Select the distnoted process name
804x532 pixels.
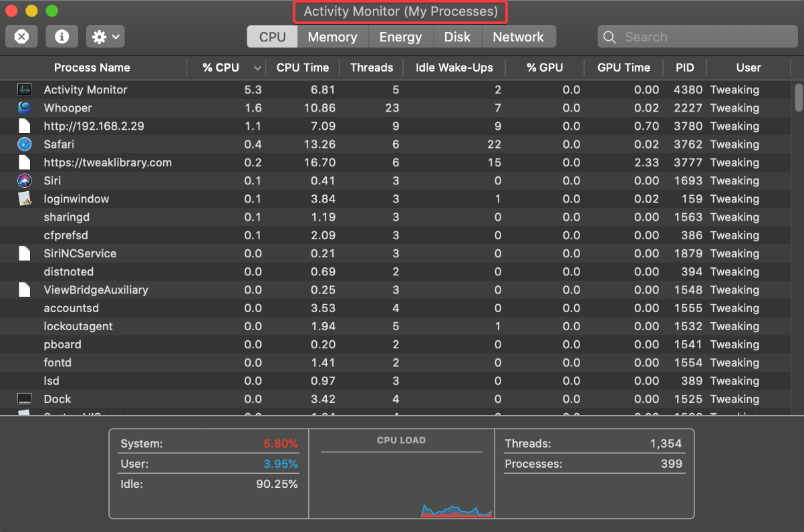coord(69,272)
